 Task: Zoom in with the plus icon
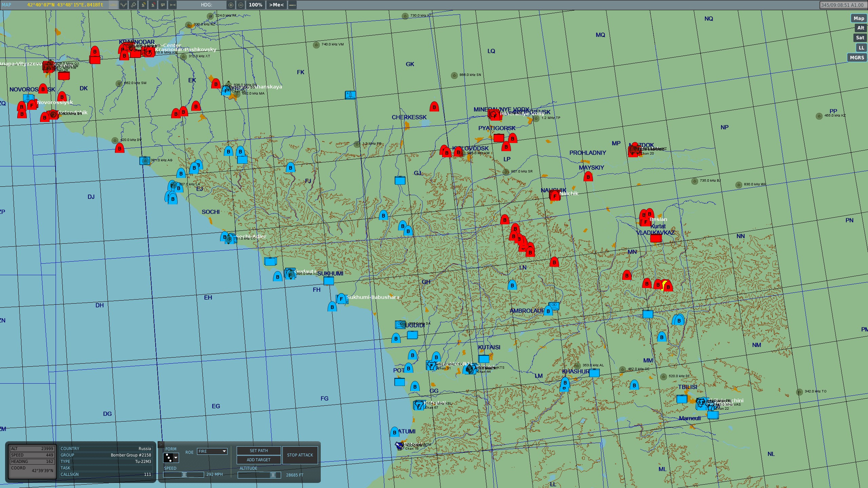(231, 5)
